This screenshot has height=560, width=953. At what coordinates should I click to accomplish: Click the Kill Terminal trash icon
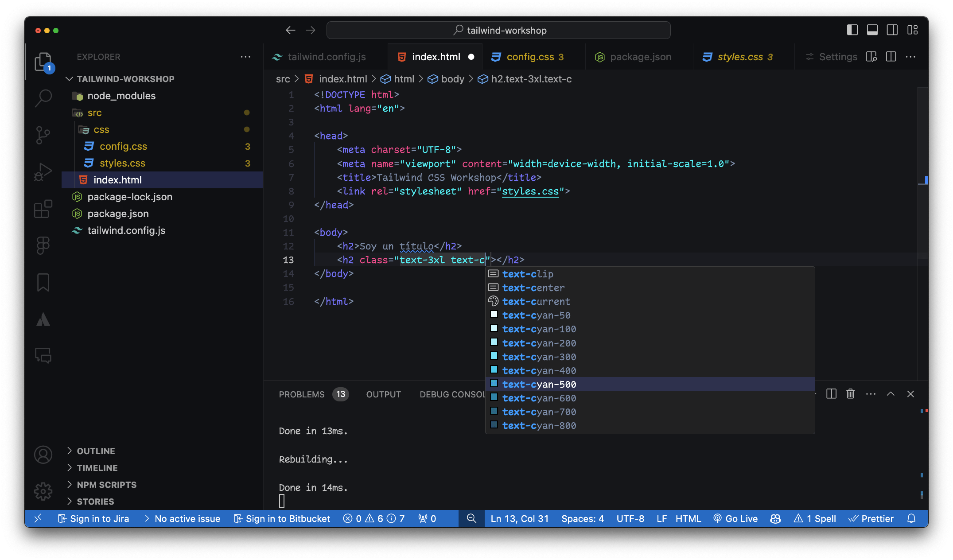850,394
